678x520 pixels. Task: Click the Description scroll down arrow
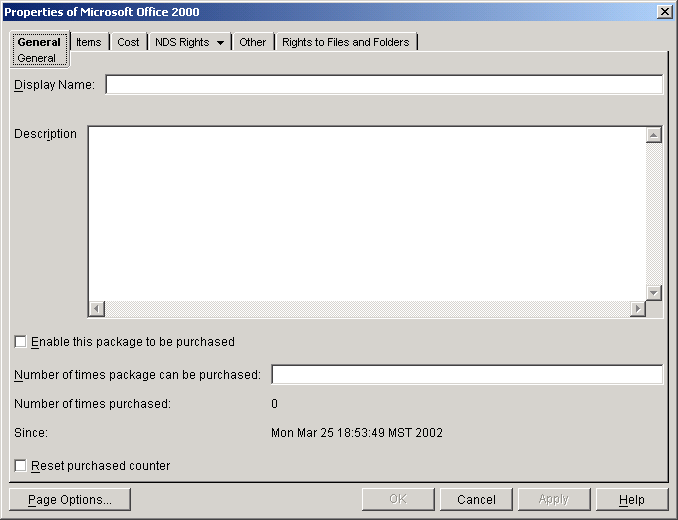pyautogui.click(x=654, y=293)
